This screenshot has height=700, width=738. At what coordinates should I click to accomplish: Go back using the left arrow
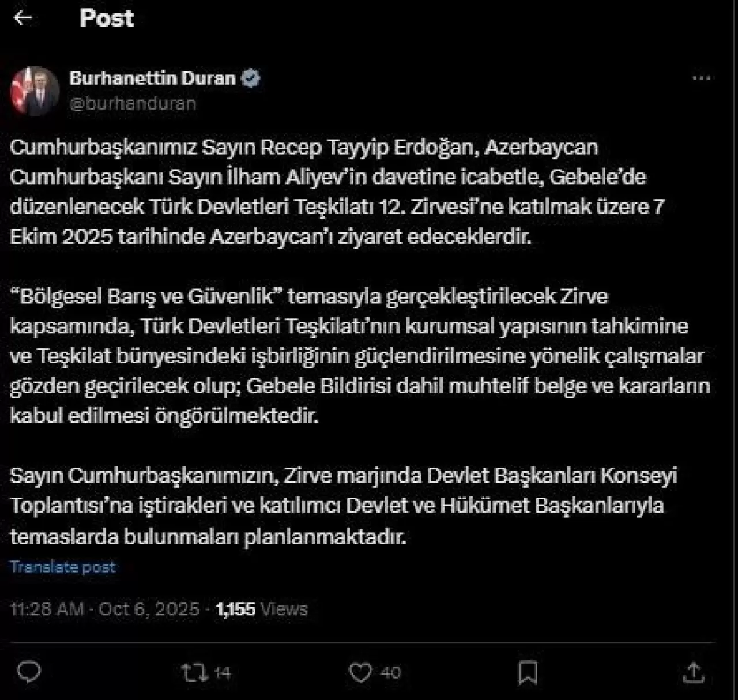click(22, 18)
